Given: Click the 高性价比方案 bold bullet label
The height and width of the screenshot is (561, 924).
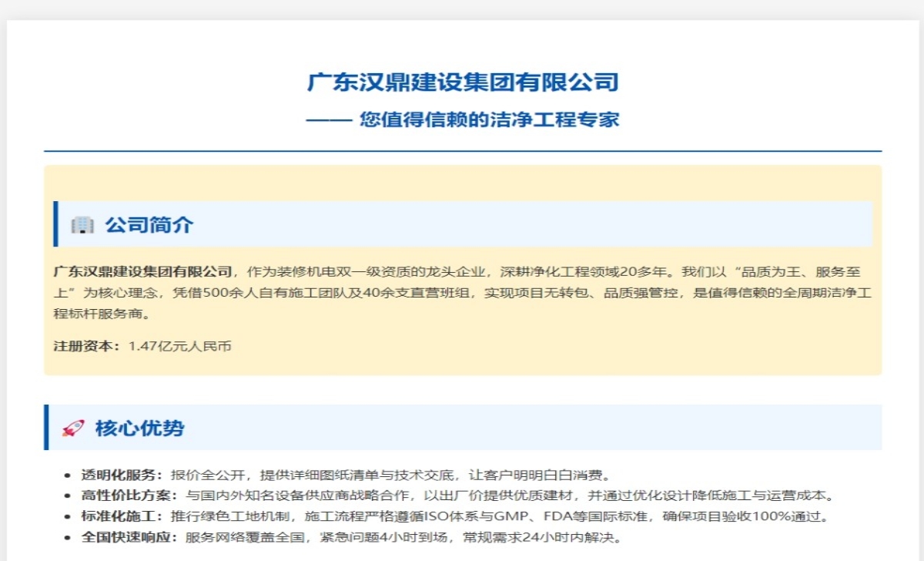Looking at the screenshot, I should 129,495.
